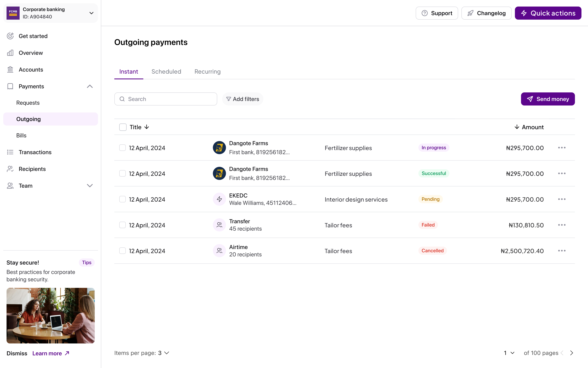Image resolution: width=588 pixels, height=368 pixels.
Task: Open Quick actions
Action: pyautogui.click(x=548, y=13)
